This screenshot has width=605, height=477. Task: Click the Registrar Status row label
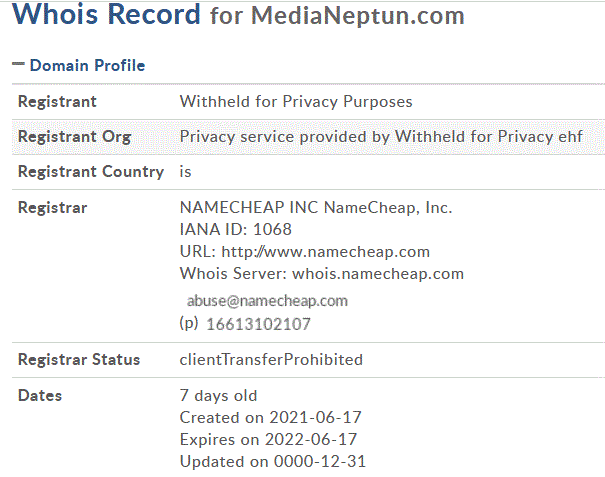tap(79, 360)
